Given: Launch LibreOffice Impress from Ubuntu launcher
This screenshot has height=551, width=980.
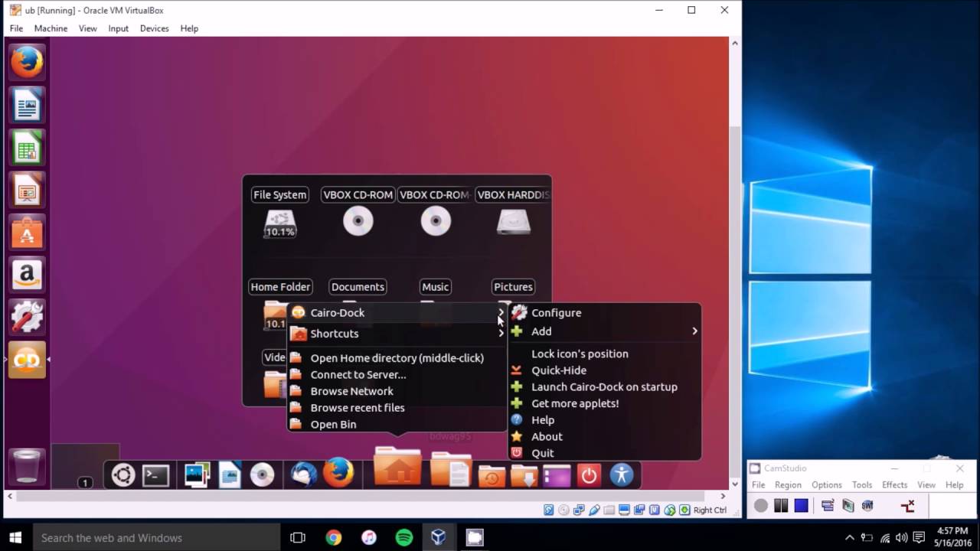Looking at the screenshot, I should tap(27, 189).
